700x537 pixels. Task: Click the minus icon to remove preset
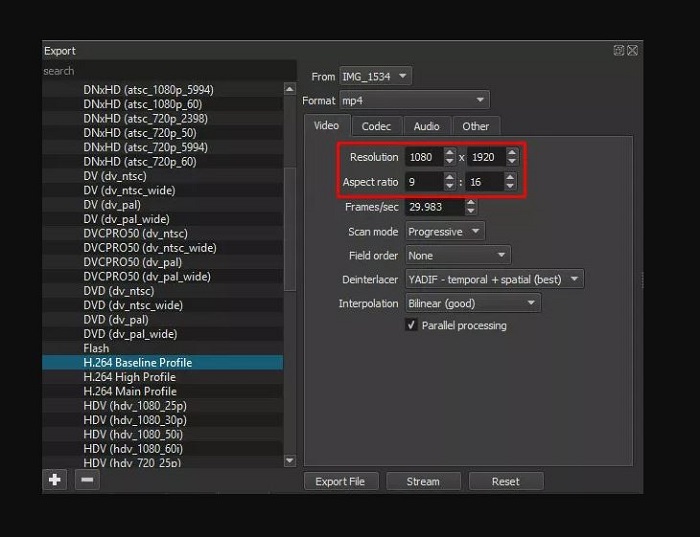pos(87,480)
